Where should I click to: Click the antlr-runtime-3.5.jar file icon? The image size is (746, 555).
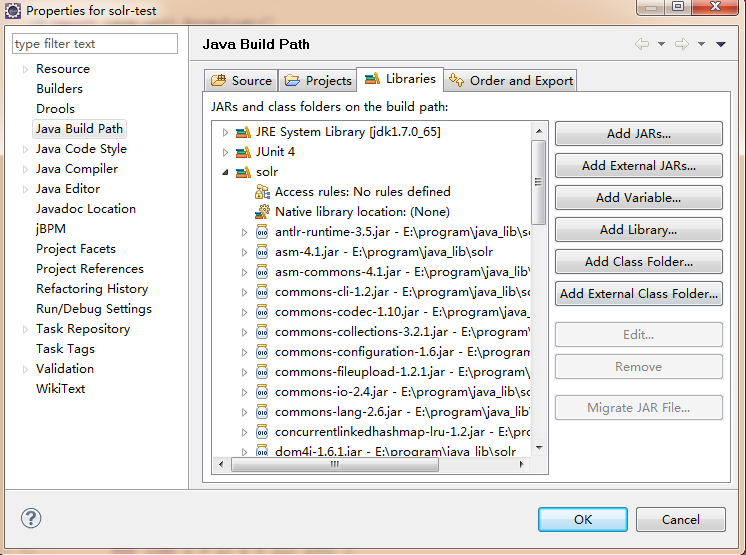(262, 232)
